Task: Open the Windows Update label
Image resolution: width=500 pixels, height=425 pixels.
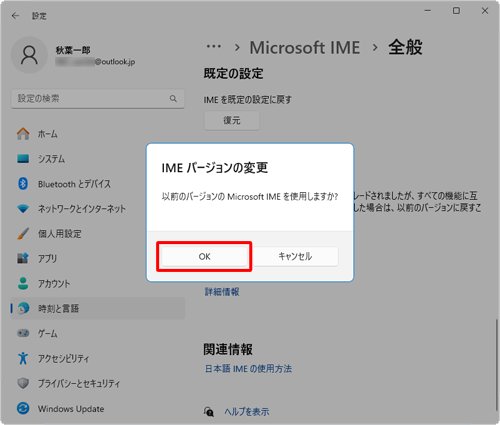Action: (71, 409)
